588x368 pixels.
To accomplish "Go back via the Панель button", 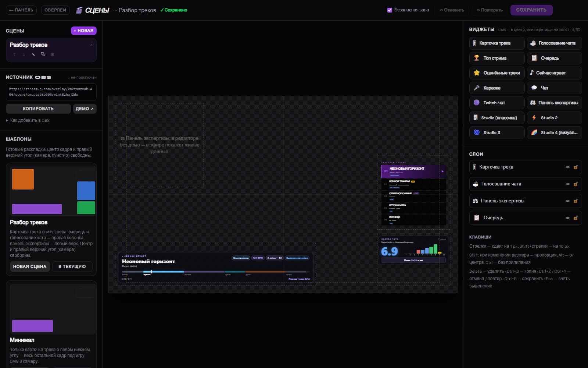I will click(21, 10).
